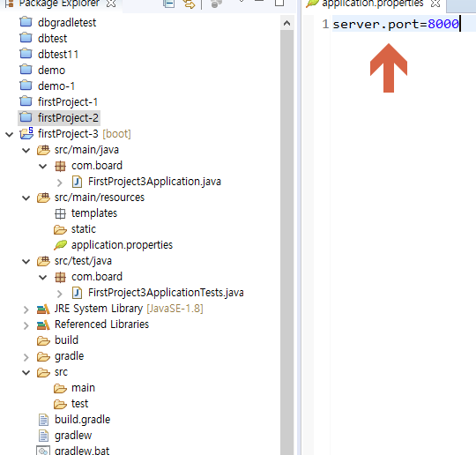Collapse the src/test/java node
Viewport: 476px width, 455px height.
(26, 261)
